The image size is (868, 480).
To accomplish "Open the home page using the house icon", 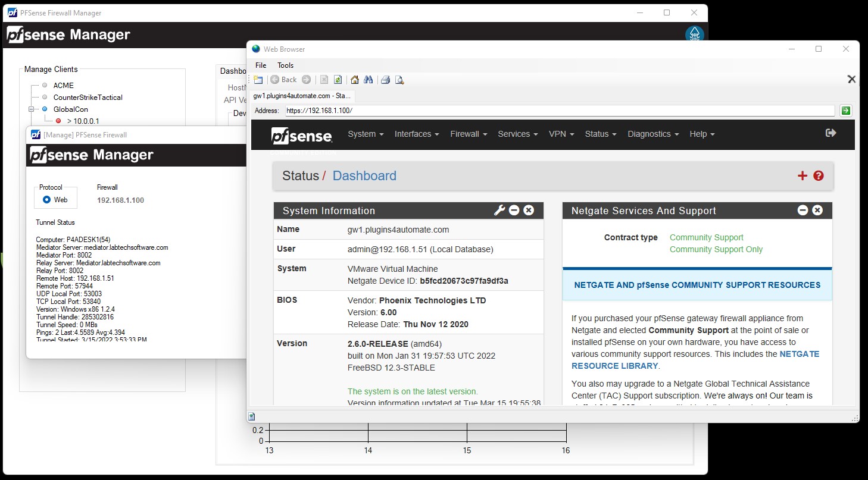I will coord(354,79).
